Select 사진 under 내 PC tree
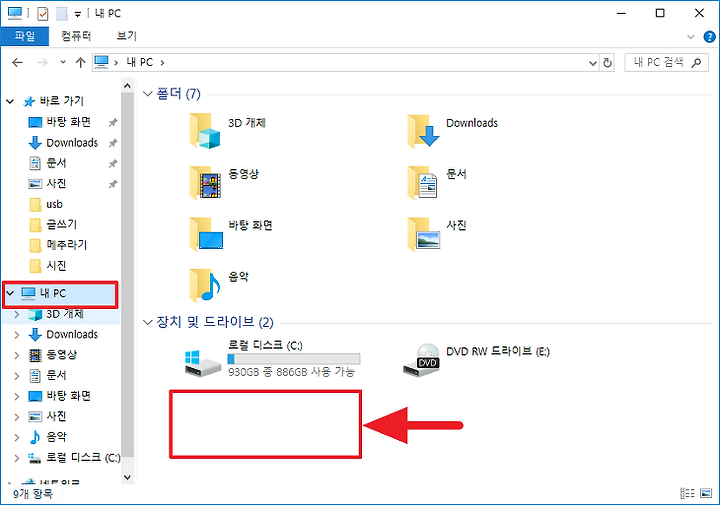The height and width of the screenshot is (505, 720). [48, 416]
